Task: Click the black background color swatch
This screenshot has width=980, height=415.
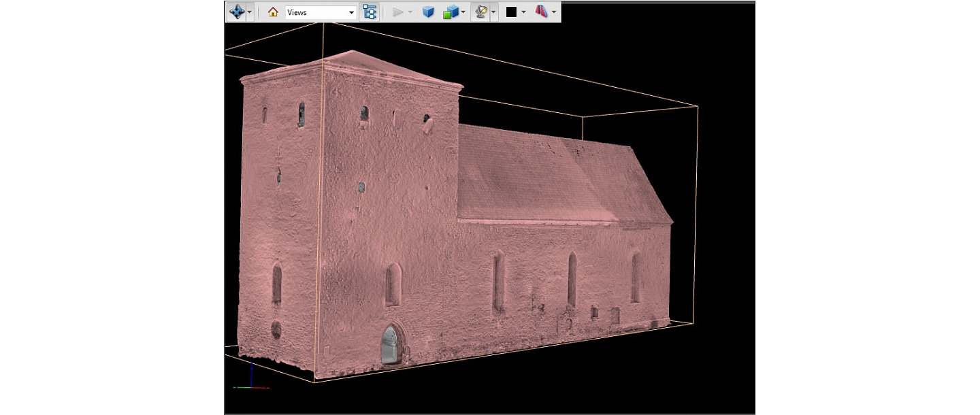Action: tap(512, 11)
